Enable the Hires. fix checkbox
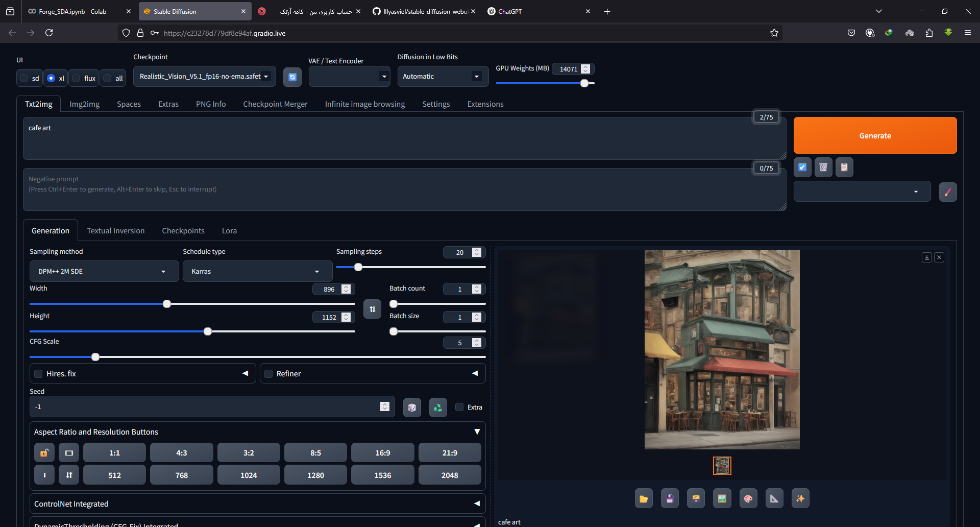Viewport: 980px width, 527px height. pyautogui.click(x=38, y=374)
